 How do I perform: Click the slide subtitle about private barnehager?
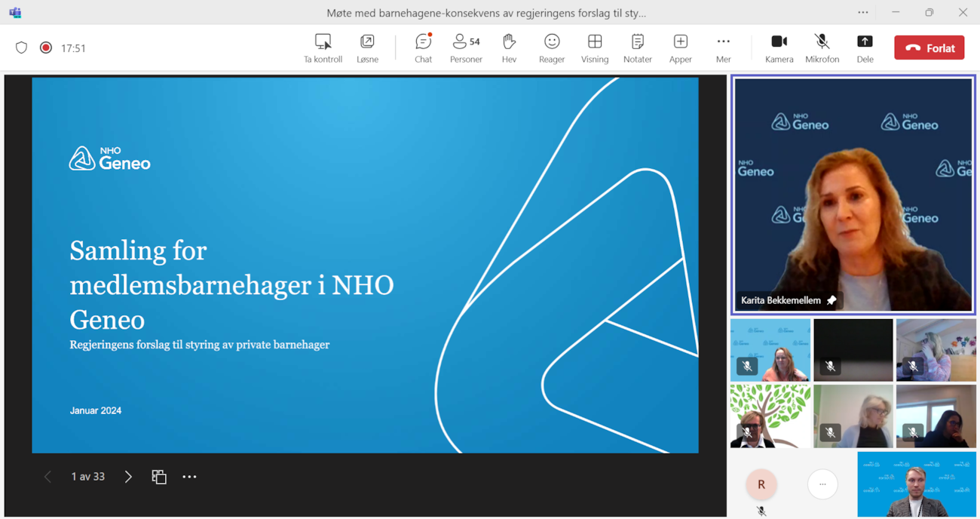click(x=200, y=345)
